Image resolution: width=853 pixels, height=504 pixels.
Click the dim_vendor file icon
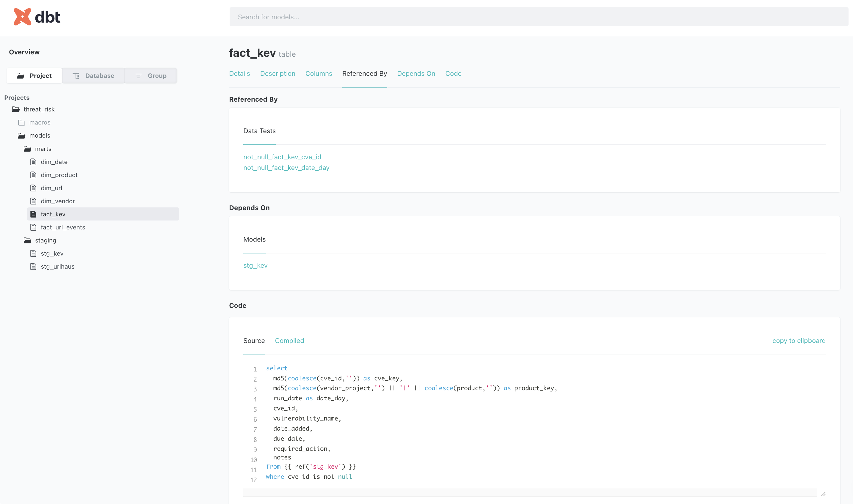[33, 201]
